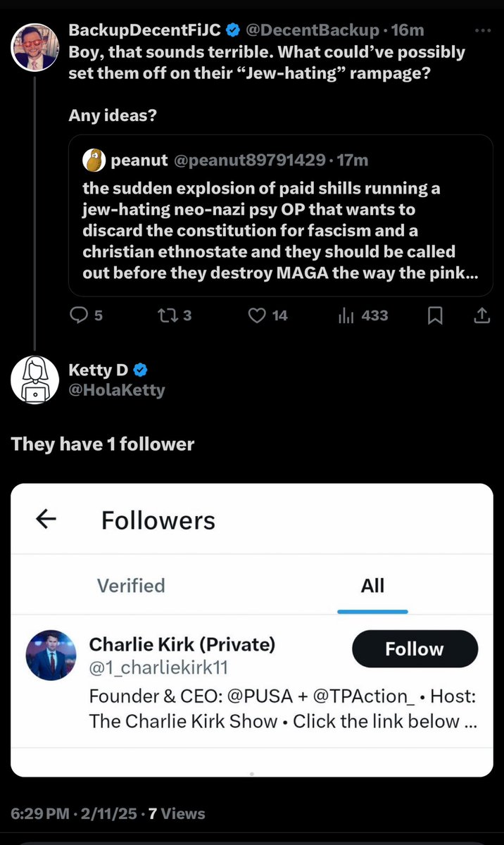Open three-dot more options menu
Viewport: 504px width, 845px height.
(483, 30)
